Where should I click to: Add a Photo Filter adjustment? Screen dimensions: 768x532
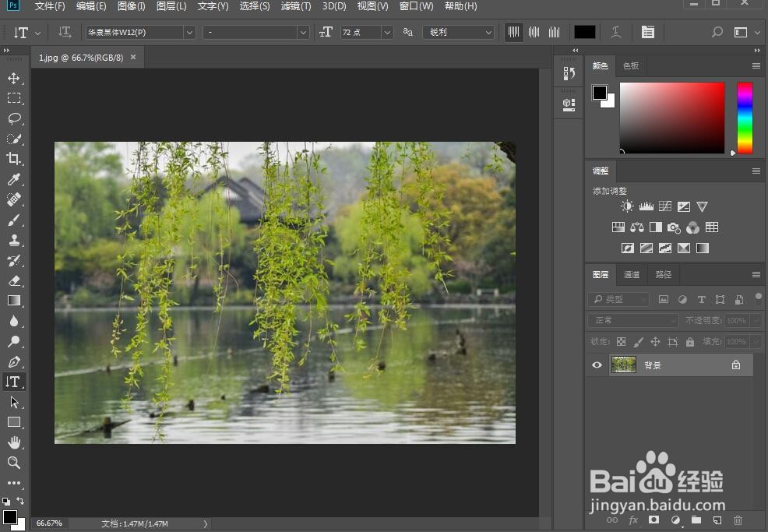[674, 227]
